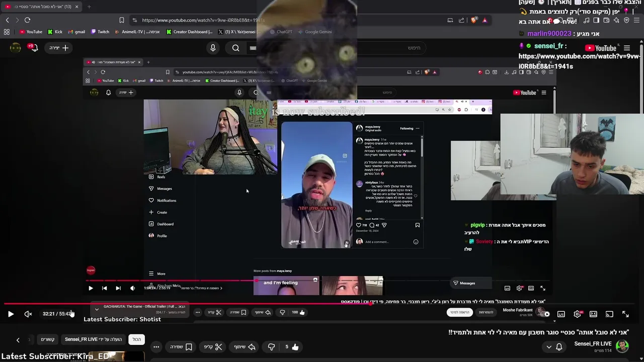Close the '(13) אני לא סובל אותה' tab

(76, 7)
